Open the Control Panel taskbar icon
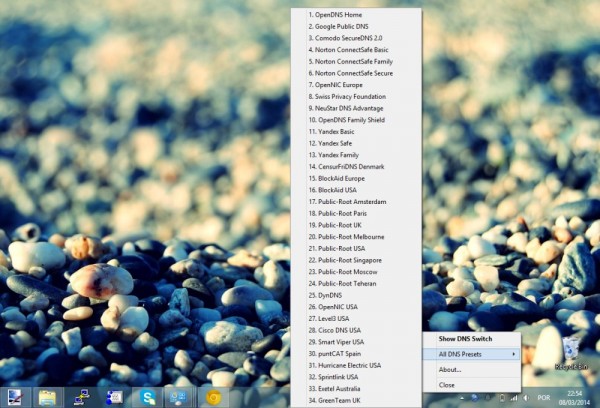This screenshot has height=408, width=600. tap(180, 397)
